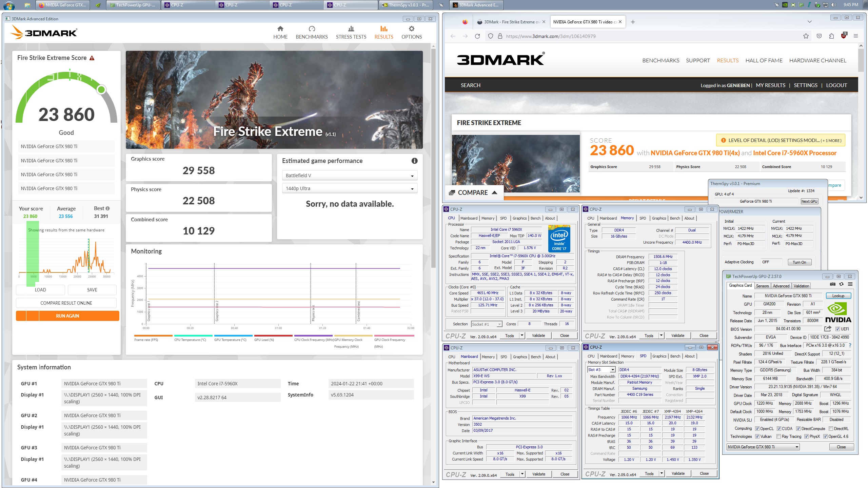Expand the COMPARE panel on 3DMark website

(x=473, y=193)
